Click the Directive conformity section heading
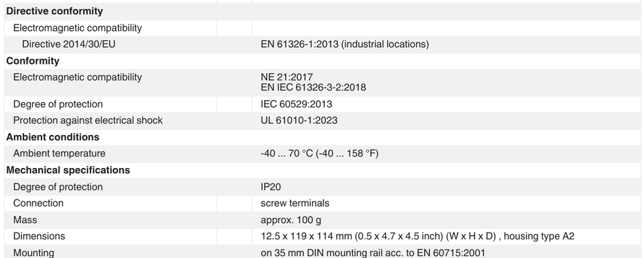 coord(54,11)
